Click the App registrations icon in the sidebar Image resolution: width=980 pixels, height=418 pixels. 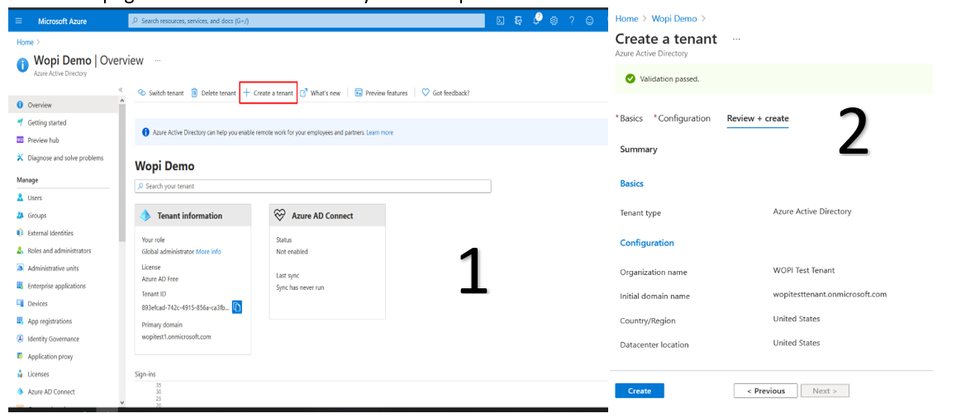(x=20, y=321)
